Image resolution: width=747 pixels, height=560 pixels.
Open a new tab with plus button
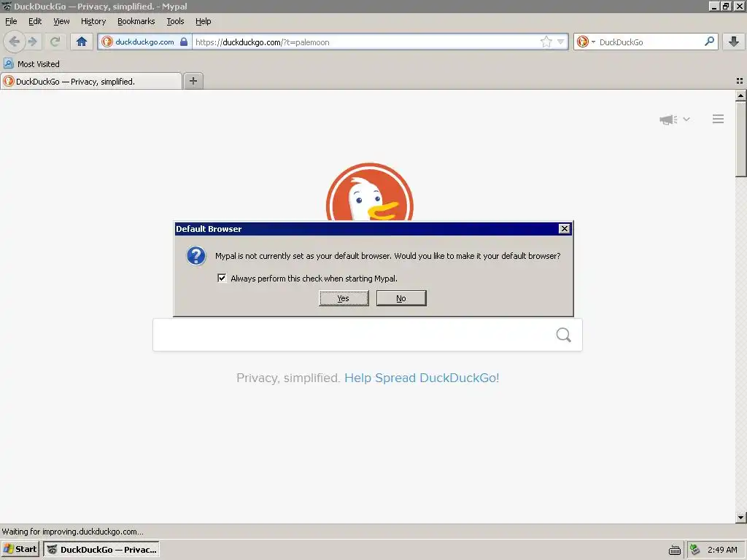coord(193,81)
